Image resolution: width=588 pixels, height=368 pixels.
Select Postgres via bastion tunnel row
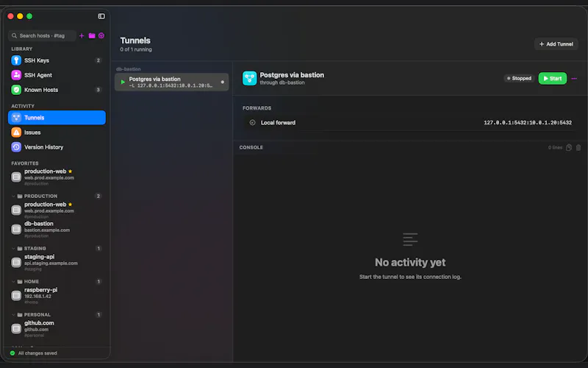(x=172, y=82)
